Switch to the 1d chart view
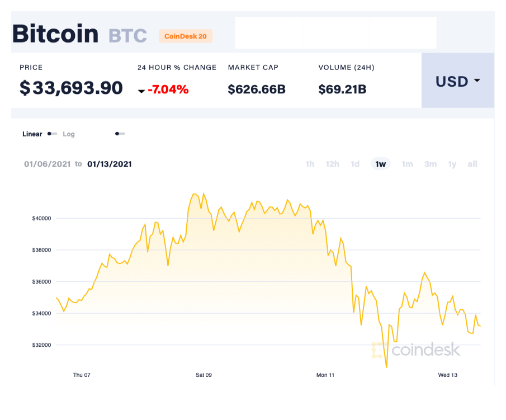The width and height of the screenshot is (506, 420). (x=354, y=164)
